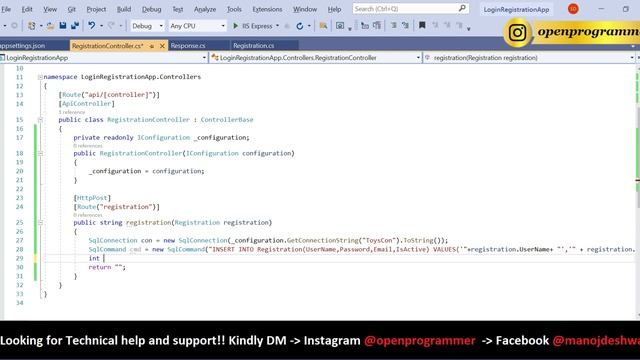Click the '[ApiController]' attribute on line 14

(x=87, y=104)
